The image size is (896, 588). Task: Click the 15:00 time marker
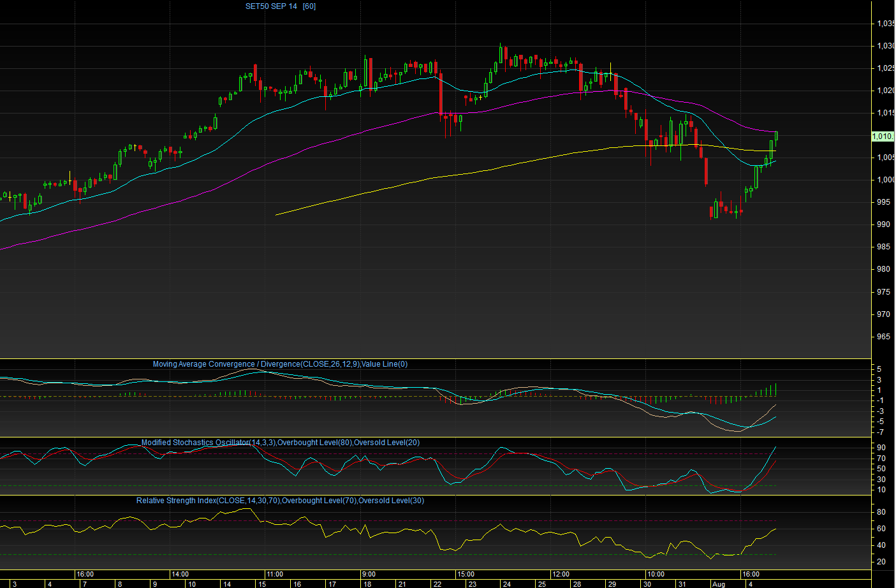click(466, 575)
